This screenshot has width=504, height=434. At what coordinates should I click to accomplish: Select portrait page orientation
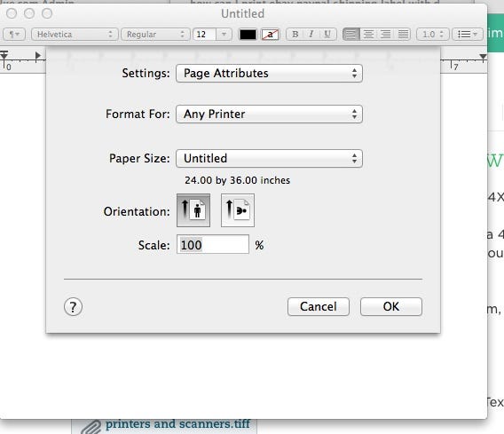click(193, 210)
